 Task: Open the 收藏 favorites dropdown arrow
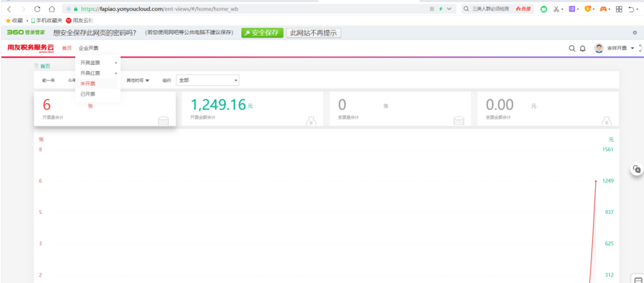tap(27, 20)
